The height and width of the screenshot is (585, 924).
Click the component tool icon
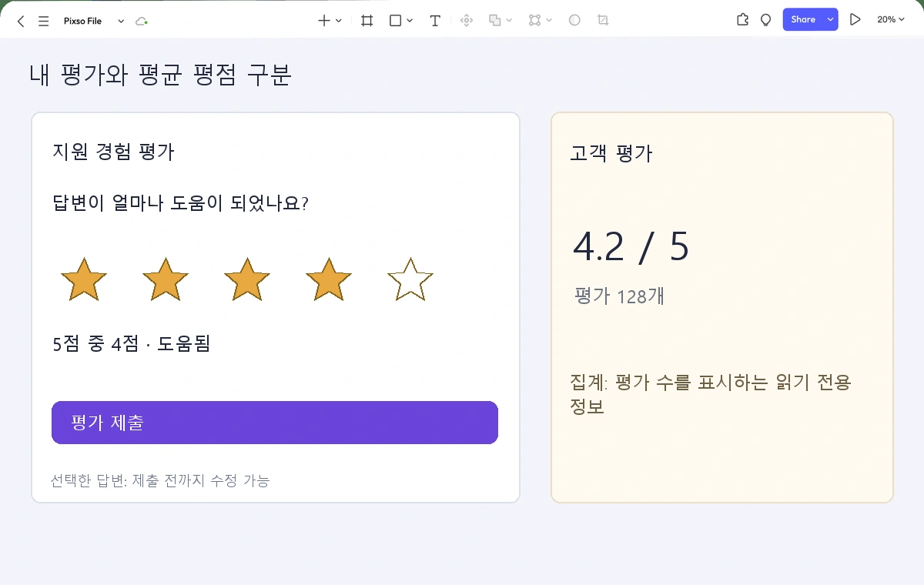point(466,21)
